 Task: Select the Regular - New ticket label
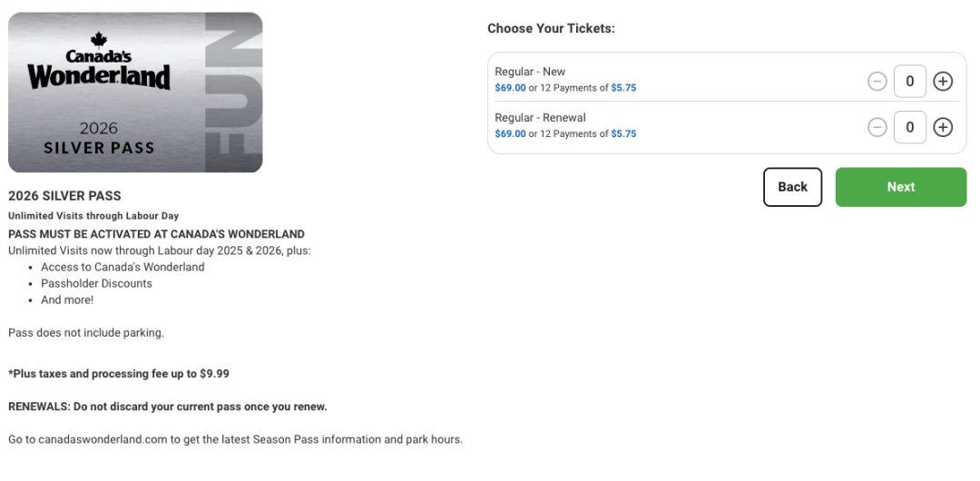(530, 72)
